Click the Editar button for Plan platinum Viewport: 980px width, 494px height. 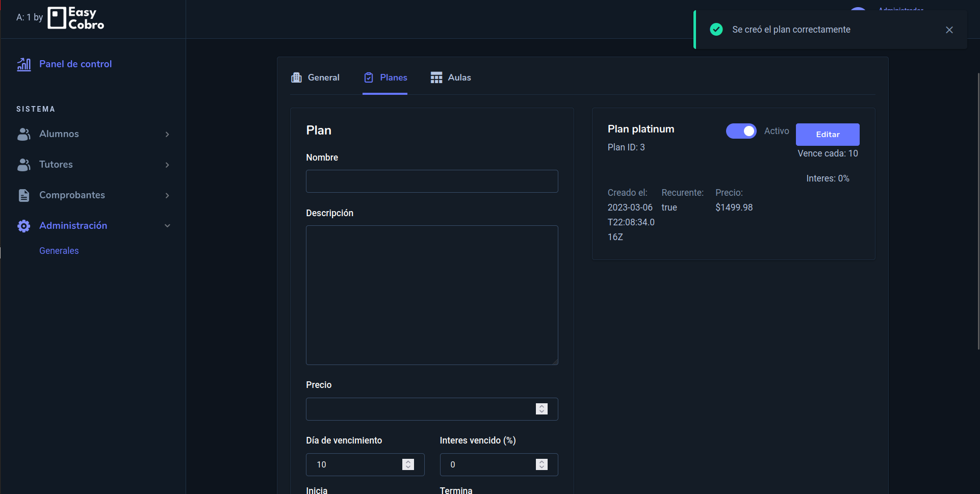[827, 134]
